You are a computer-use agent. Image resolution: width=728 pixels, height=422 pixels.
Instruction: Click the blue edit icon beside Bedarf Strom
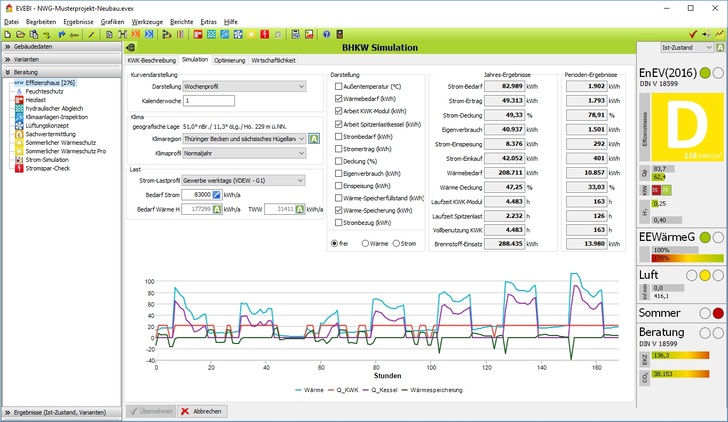(216, 195)
